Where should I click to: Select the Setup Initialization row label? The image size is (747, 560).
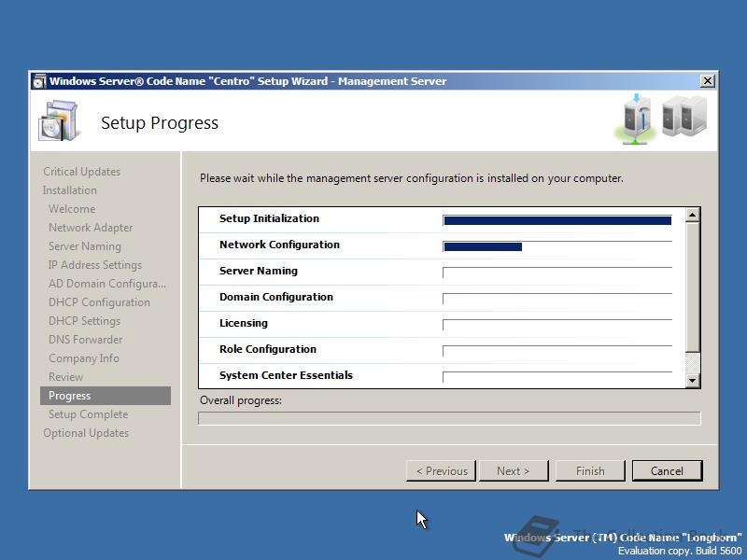point(269,218)
